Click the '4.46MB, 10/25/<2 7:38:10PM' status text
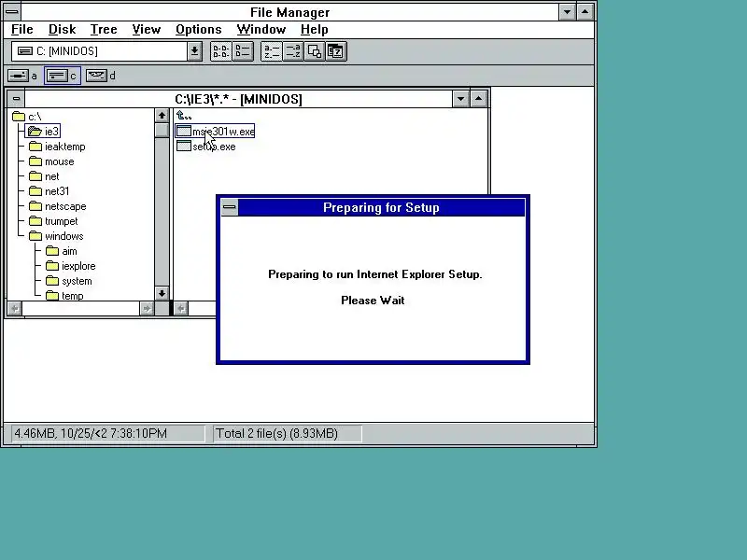The width and height of the screenshot is (747, 560). (91, 433)
